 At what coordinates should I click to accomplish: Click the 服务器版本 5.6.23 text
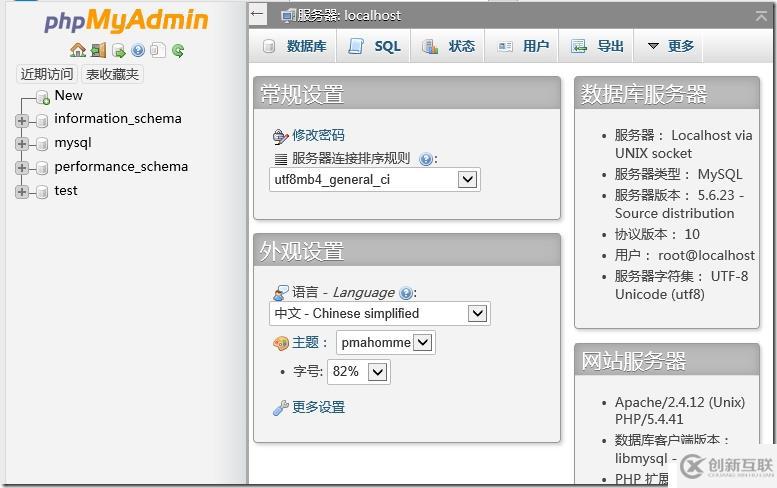679,204
